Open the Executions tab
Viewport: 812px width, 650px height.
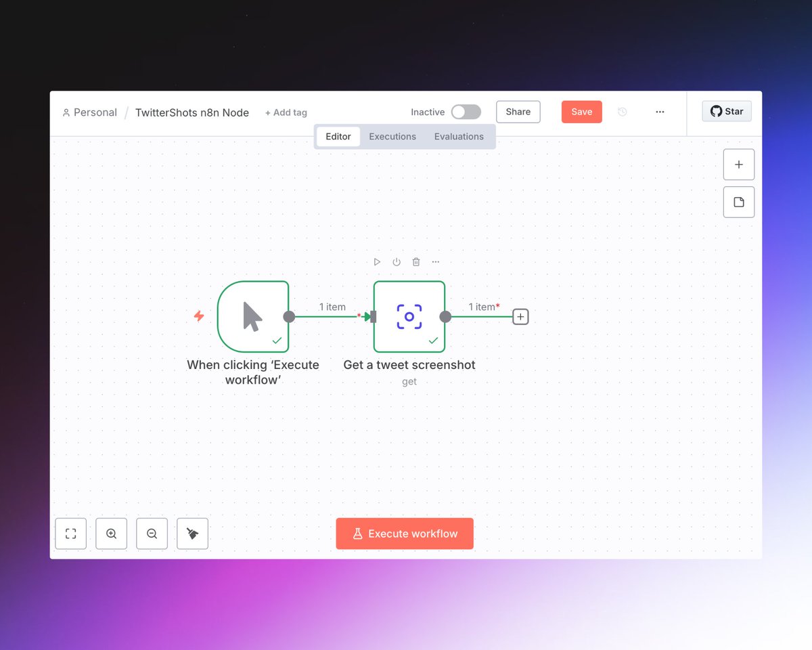point(392,137)
